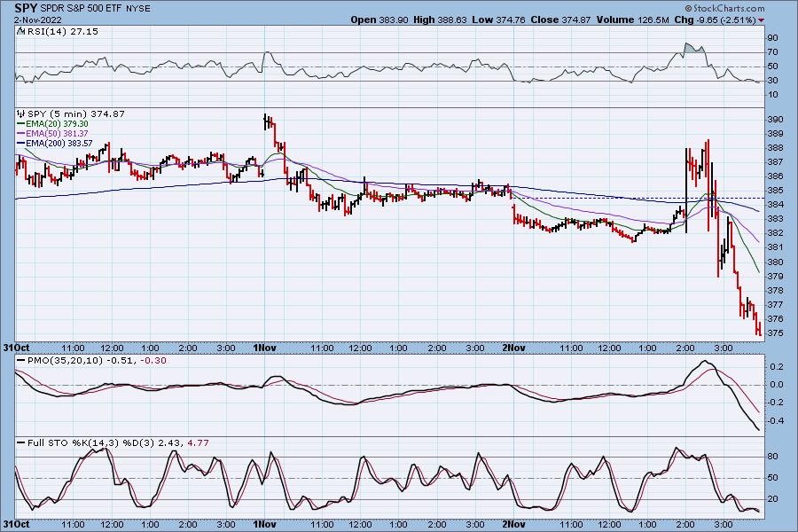
Task: Click the 390 price axis label
Action: click(775, 119)
